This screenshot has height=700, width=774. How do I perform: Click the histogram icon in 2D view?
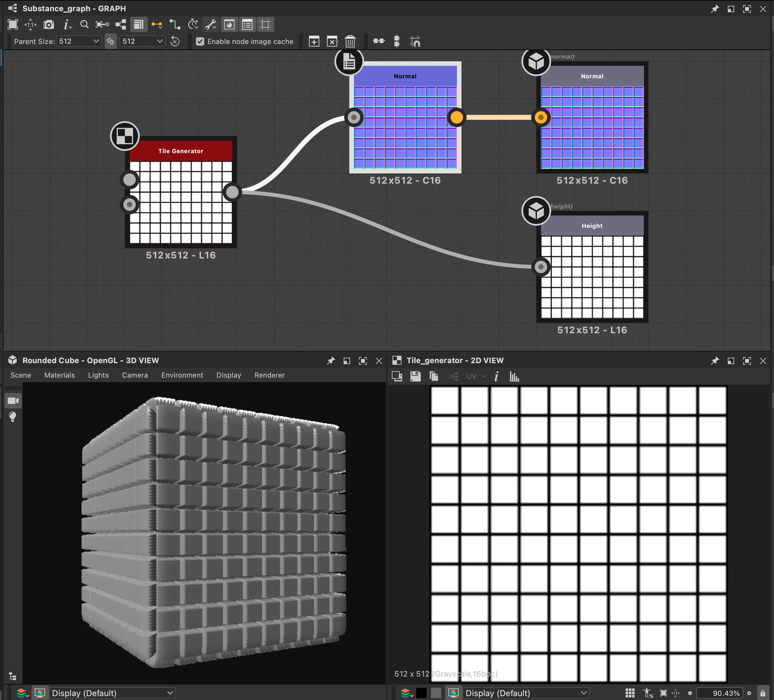pyautogui.click(x=514, y=376)
